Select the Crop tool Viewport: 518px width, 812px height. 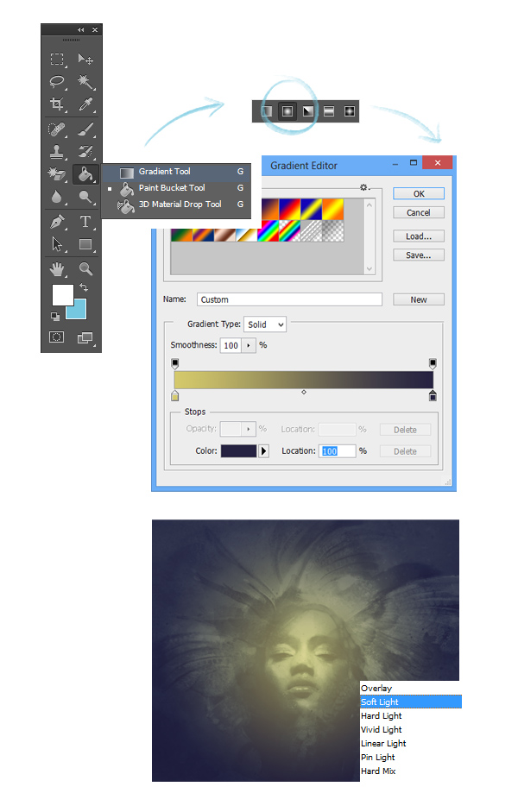coord(57,104)
